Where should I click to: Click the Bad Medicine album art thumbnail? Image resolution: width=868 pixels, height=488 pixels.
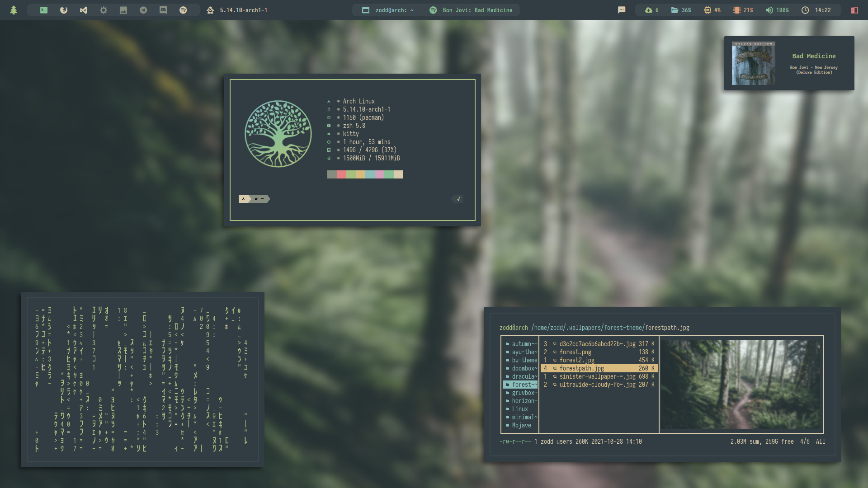pyautogui.click(x=753, y=63)
